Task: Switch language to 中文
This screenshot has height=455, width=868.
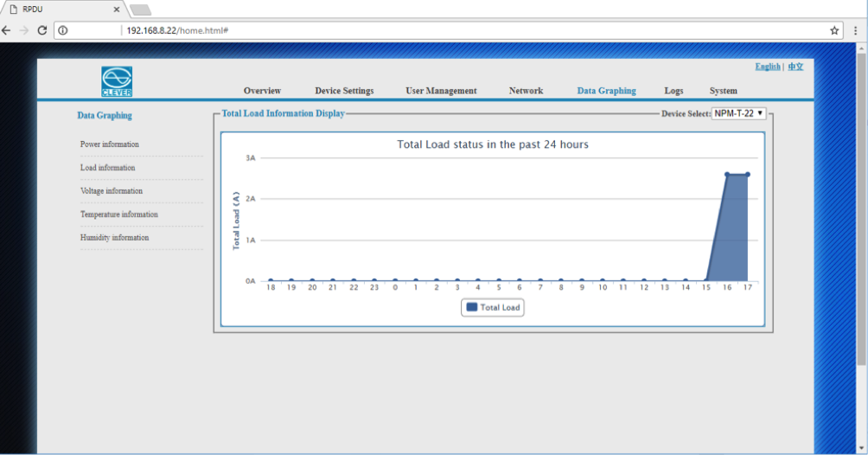Action: click(x=795, y=67)
